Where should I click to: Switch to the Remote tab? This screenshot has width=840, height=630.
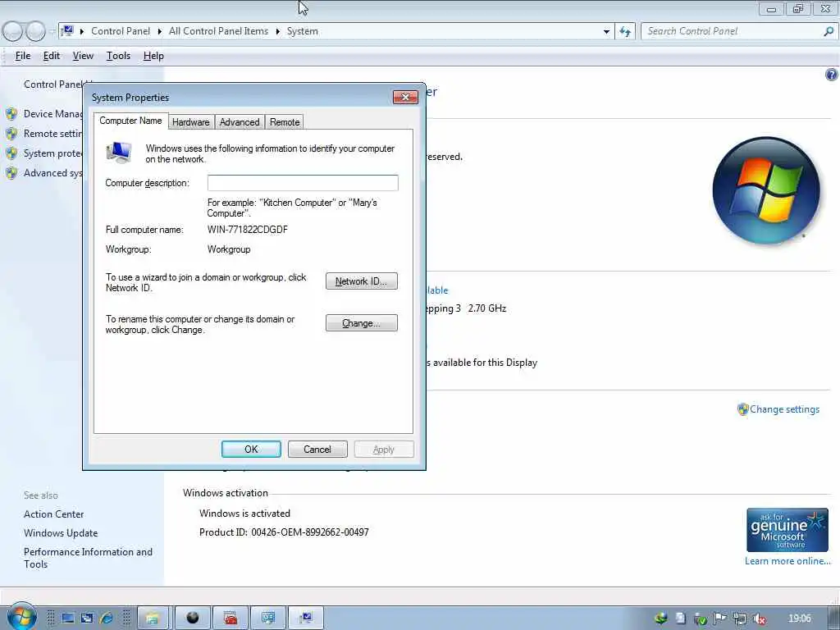pyautogui.click(x=285, y=122)
